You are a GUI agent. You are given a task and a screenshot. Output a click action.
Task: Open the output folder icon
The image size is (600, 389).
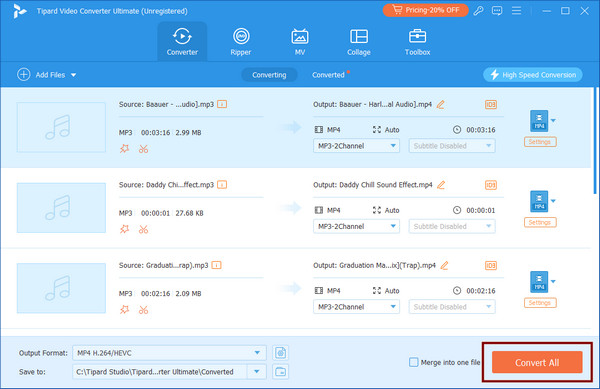[280, 371]
